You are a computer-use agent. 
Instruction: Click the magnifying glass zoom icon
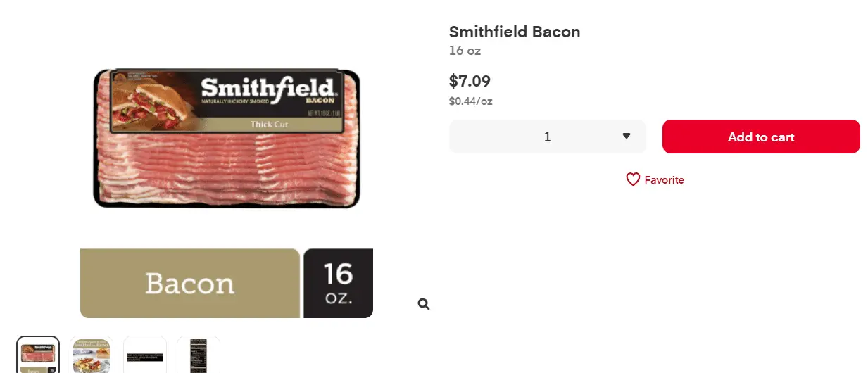423,304
